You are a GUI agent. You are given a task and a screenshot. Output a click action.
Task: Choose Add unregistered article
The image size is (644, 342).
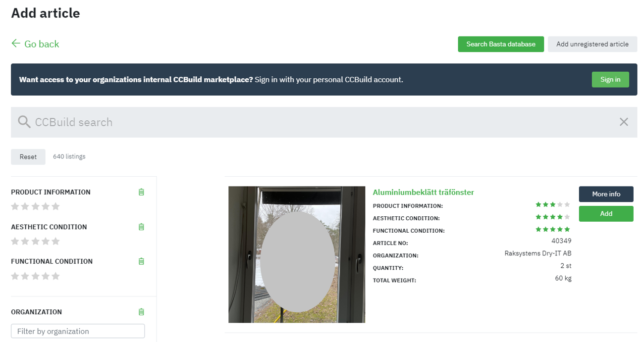coord(592,44)
